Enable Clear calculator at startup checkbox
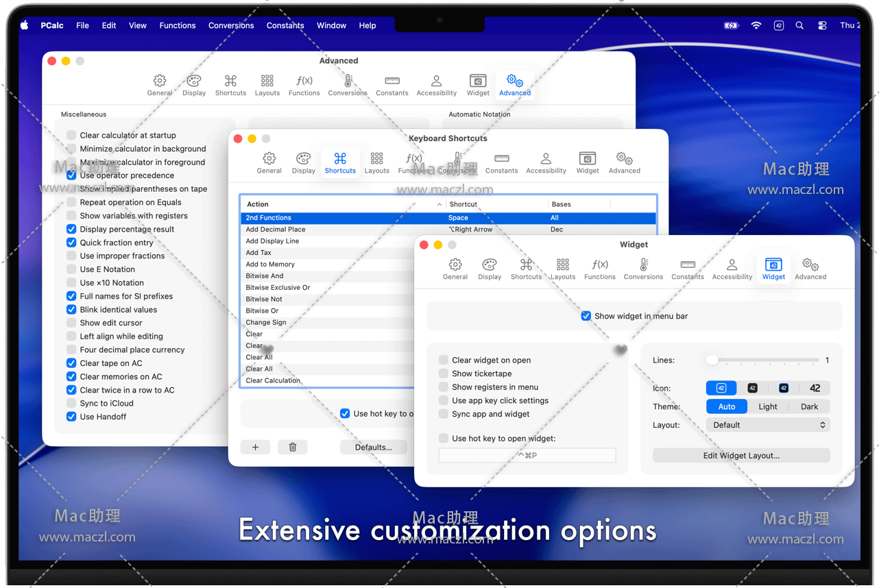The image size is (879, 588). 71,135
